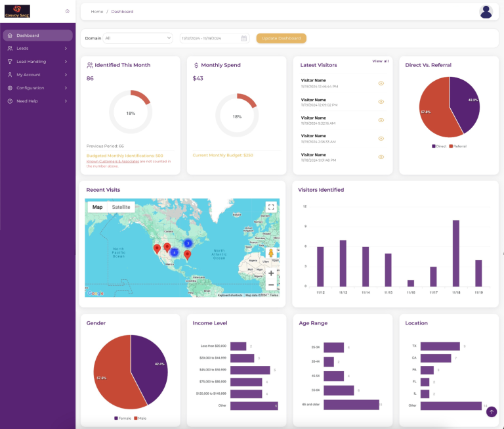Open the calendar icon in date field
The image size is (504, 429).
244,38
